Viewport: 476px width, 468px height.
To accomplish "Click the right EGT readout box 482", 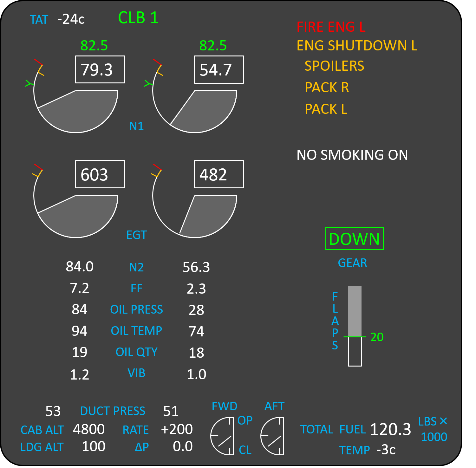I will (x=219, y=174).
